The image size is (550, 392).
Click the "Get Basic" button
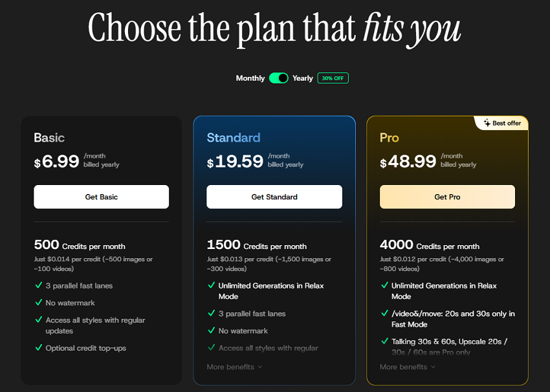click(101, 197)
